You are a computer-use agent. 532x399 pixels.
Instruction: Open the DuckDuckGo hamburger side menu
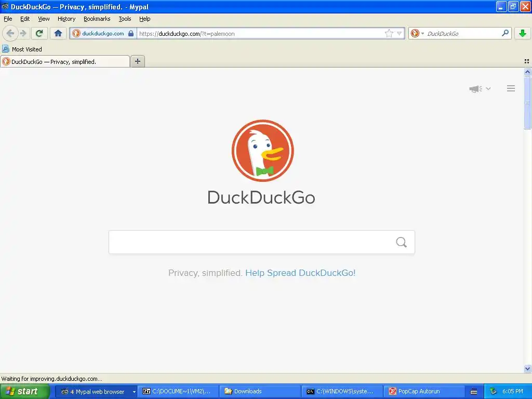tap(511, 88)
